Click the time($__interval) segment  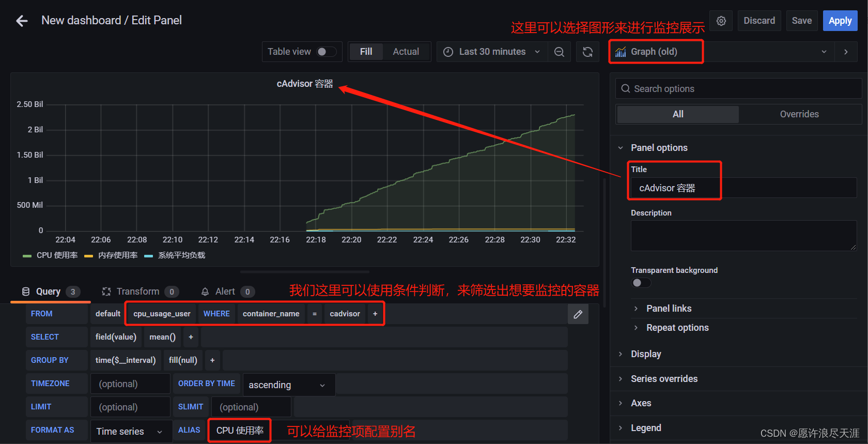(x=126, y=360)
